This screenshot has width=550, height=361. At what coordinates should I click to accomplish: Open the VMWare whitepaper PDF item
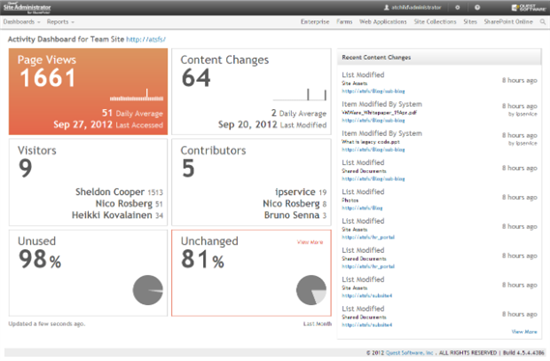click(x=379, y=113)
